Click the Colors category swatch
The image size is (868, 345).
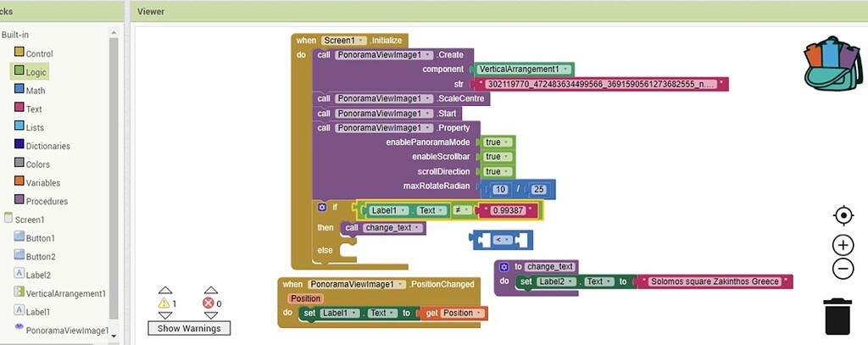click(x=19, y=164)
